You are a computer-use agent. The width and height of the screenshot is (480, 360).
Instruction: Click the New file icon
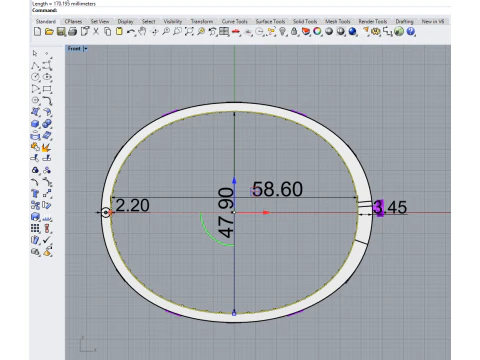coord(37,32)
